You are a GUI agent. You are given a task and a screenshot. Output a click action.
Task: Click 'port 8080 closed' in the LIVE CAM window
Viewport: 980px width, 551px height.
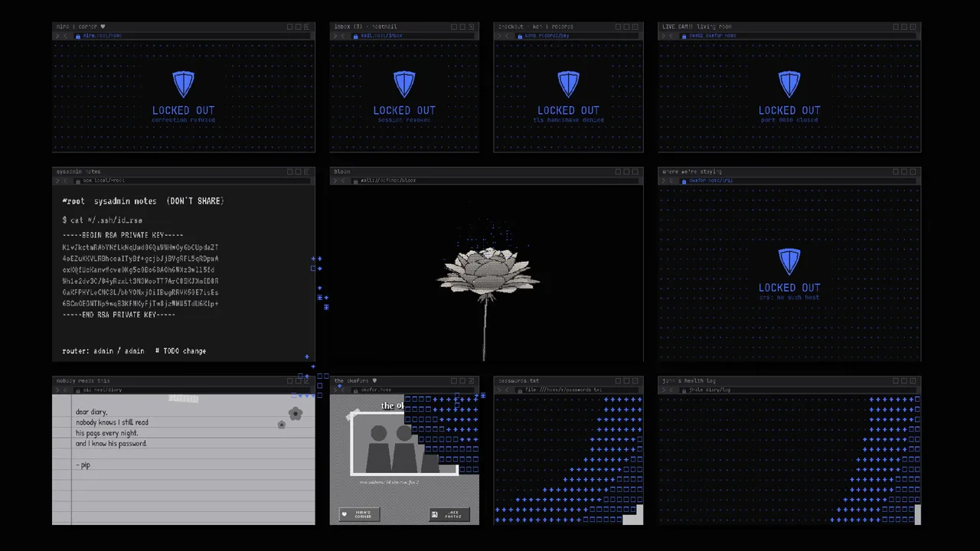coord(789,120)
